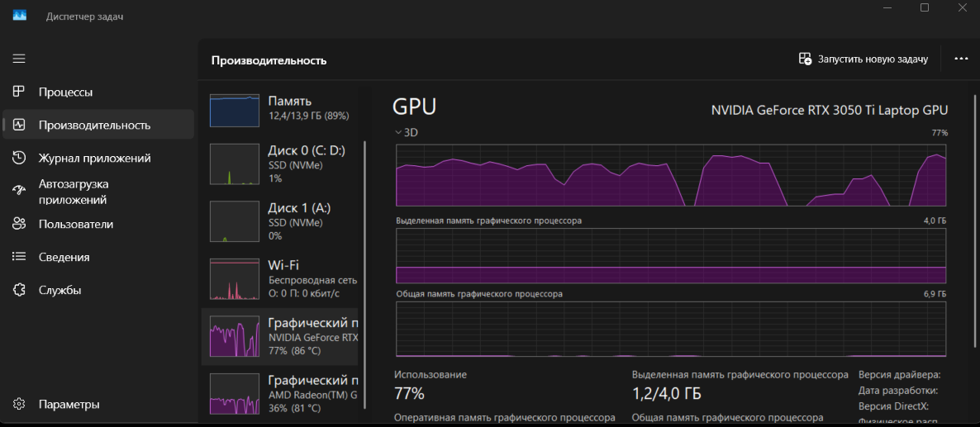Click the Пользователи people icon
This screenshot has width=980, height=427.
(19, 224)
